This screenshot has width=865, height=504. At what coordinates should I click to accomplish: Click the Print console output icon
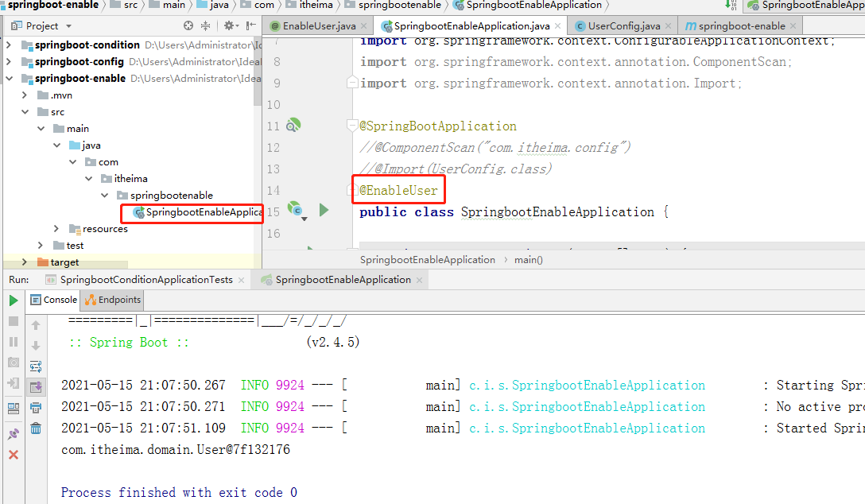coord(36,408)
